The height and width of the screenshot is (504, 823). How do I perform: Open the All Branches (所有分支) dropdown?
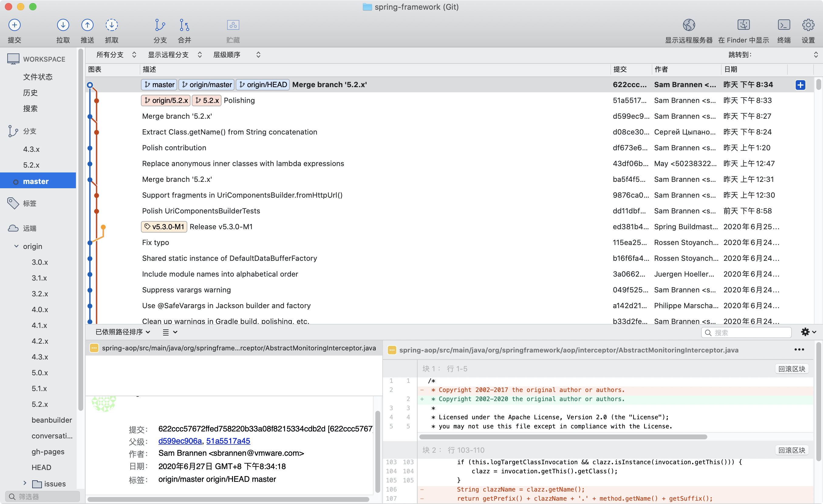(x=116, y=55)
